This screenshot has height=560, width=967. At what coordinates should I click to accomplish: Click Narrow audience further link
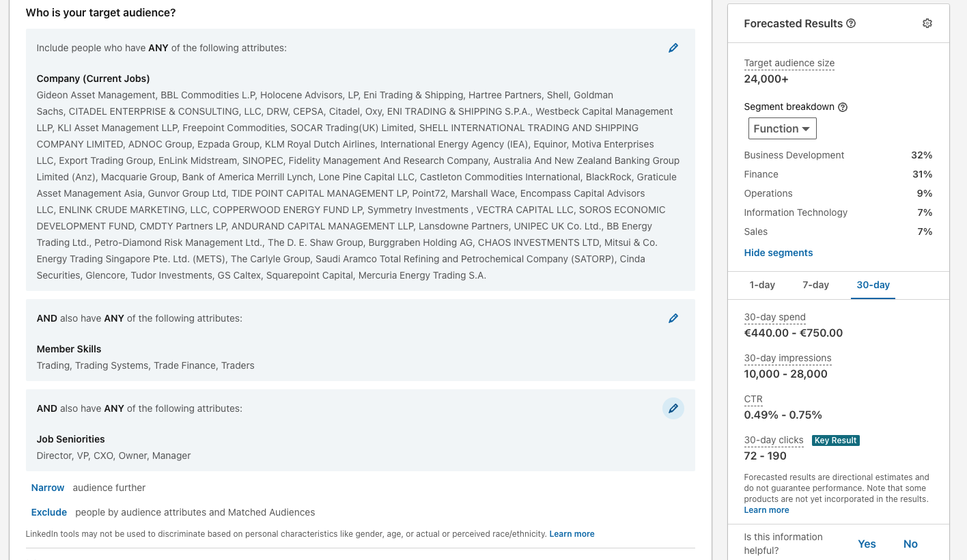pos(48,488)
